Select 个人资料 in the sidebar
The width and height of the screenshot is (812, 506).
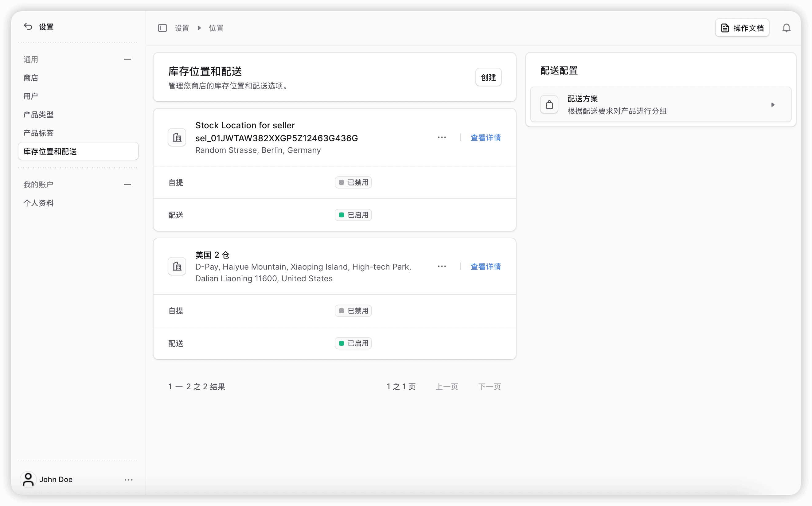click(38, 203)
